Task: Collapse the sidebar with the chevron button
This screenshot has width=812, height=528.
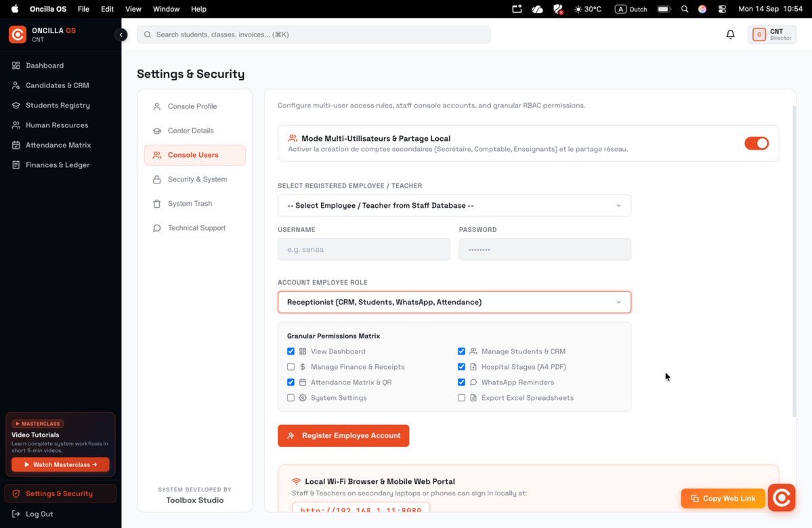Action: click(121, 35)
